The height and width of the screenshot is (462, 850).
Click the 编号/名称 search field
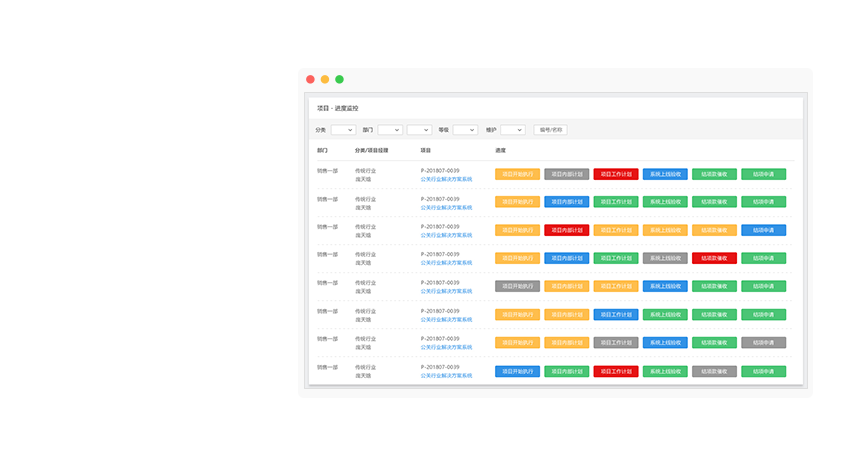(550, 130)
